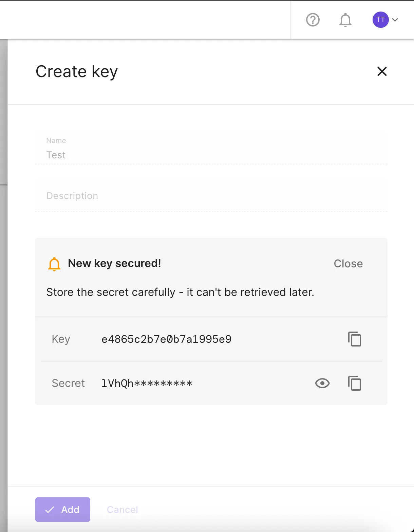Click the orange alert bell icon
This screenshot has height=532, width=414.
tap(54, 264)
